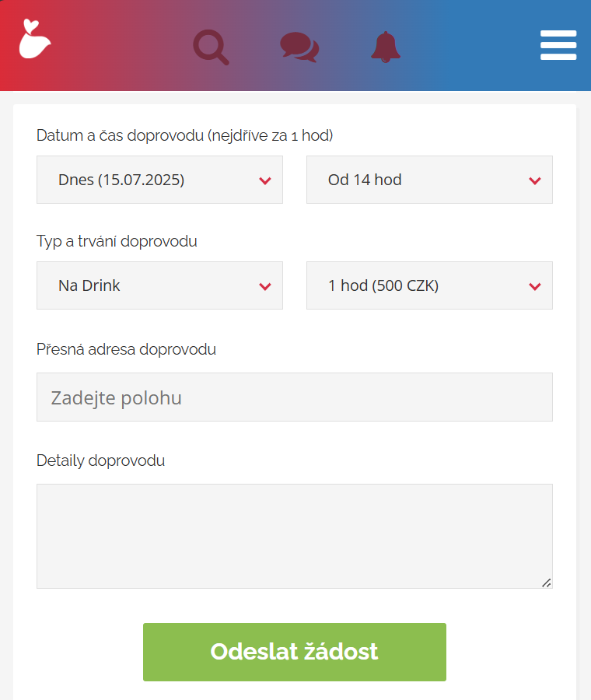Click the text area resize handle corner
The image size is (591, 700).
click(x=547, y=583)
